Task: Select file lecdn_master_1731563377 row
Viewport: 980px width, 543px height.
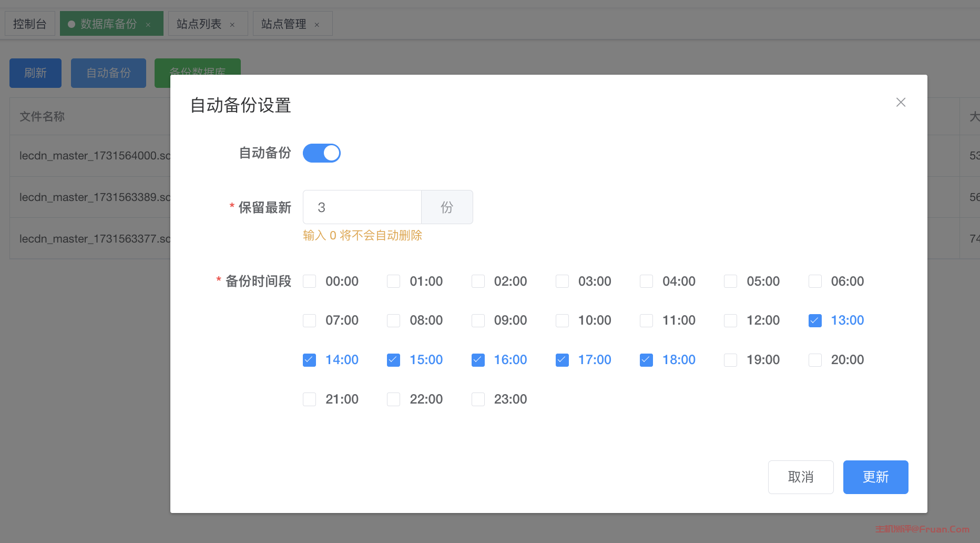Action: pyautogui.click(x=90, y=239)
